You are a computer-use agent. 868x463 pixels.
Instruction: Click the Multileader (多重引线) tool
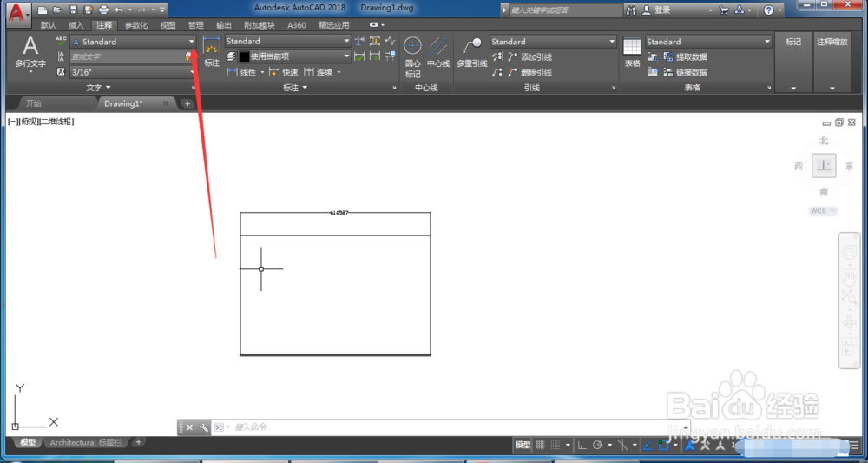coord(471,53)
